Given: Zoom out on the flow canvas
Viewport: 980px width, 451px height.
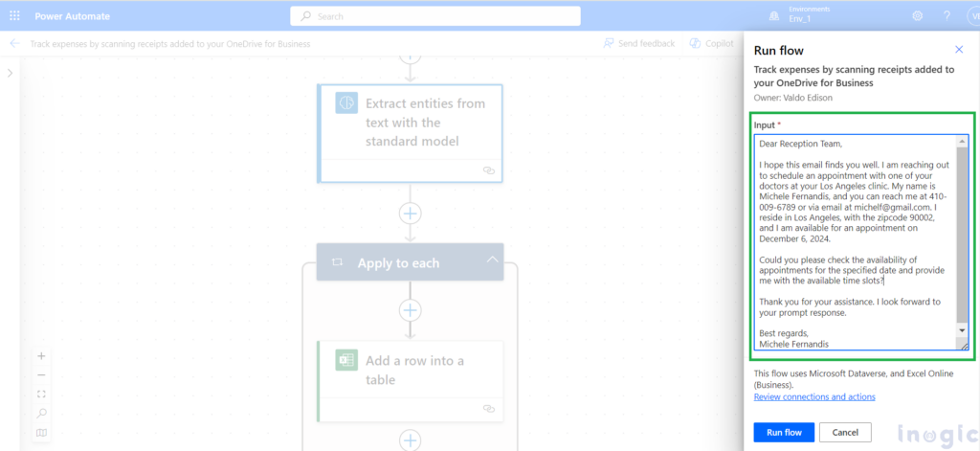Looking at the screenshot, I should [x=41, y=374].
